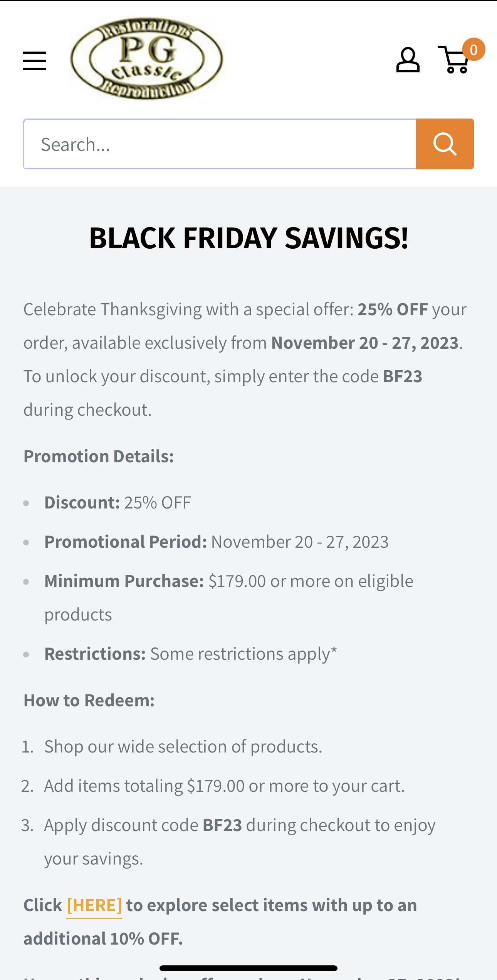Click the How to Redeem heading

[x=89, y=701]
